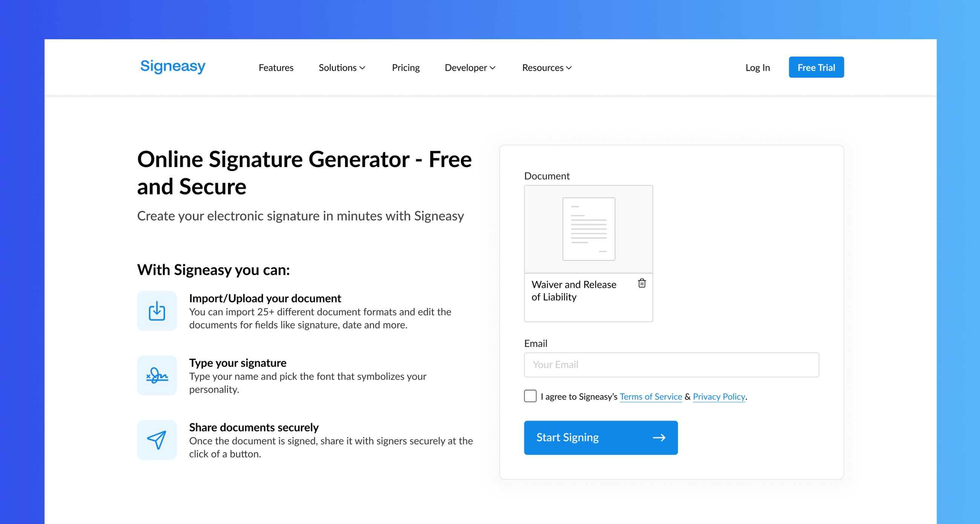980x524 pixels.
Task: Open the Privacy Policy link
Action: tap(719, 397)
